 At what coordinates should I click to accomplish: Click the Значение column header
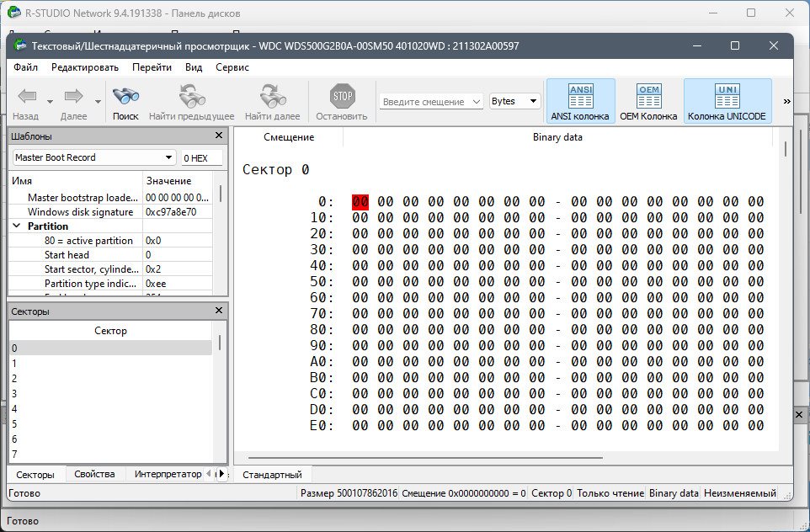click(x=177, y=181)
